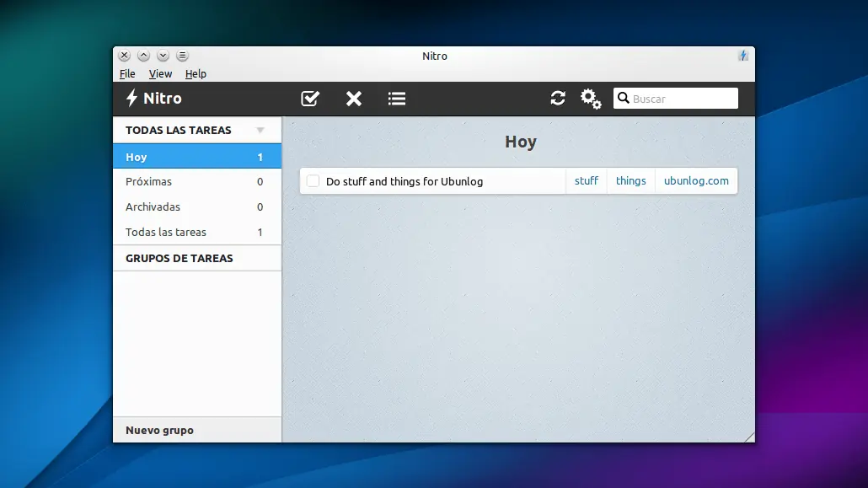868x488 pixels.
Task: Click the roll-down arrow button in title bar
Action: (x=163, y=56)
